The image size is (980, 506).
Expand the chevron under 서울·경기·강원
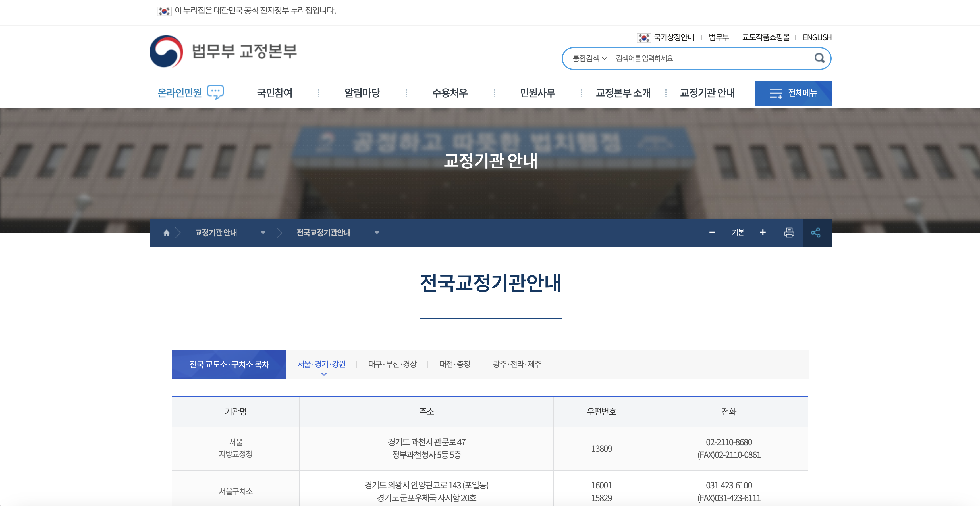324,375
